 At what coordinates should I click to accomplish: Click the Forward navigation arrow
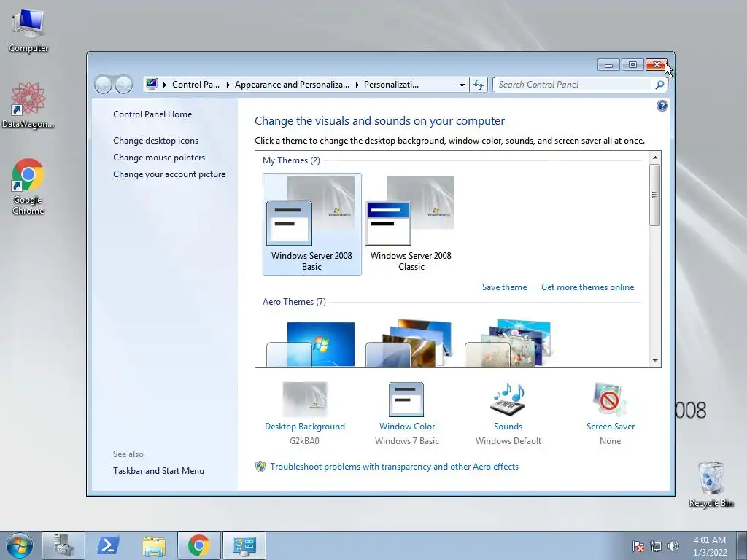pyautogui.click(x=123, y=85)
